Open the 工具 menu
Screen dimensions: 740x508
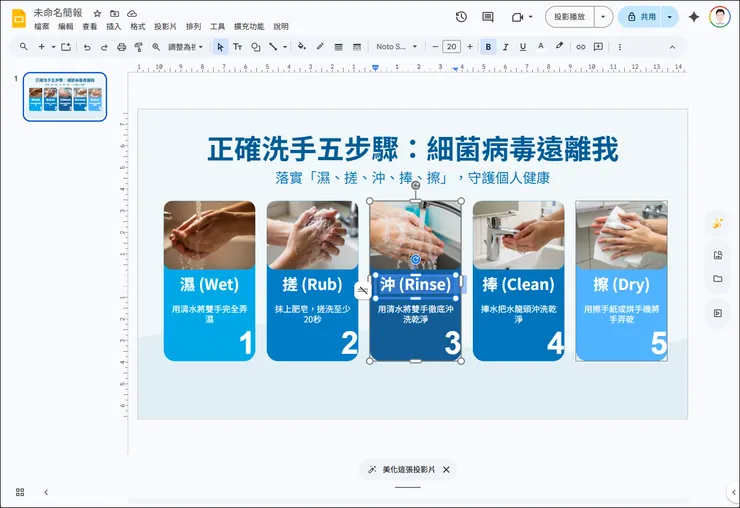pyautogui.click(x=218, y=26)
